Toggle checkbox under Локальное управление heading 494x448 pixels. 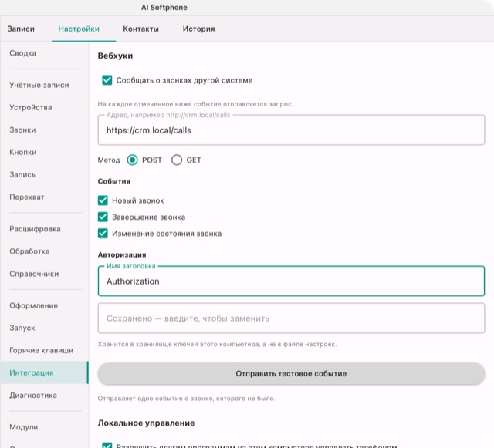(x=107, y=446)
